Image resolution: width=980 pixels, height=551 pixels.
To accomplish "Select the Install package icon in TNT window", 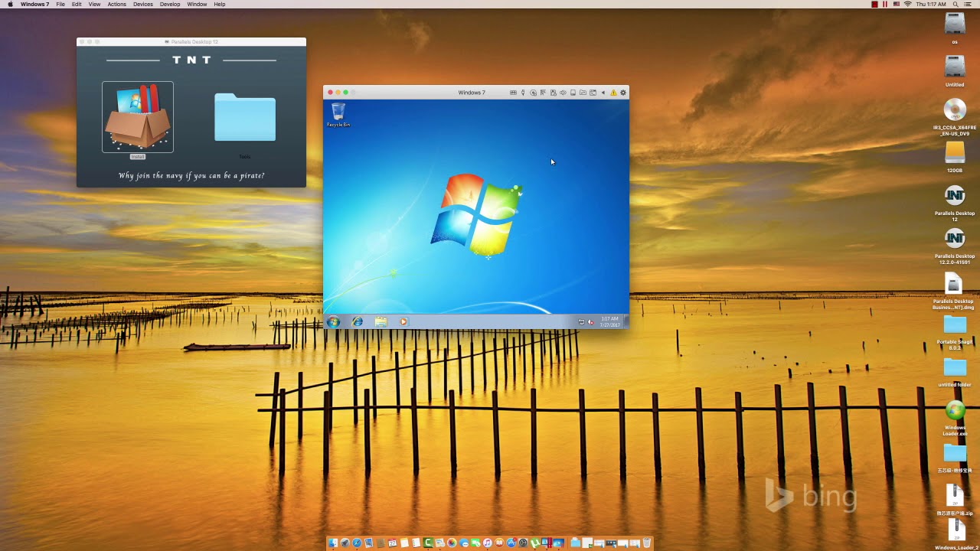I will point(138,117).
